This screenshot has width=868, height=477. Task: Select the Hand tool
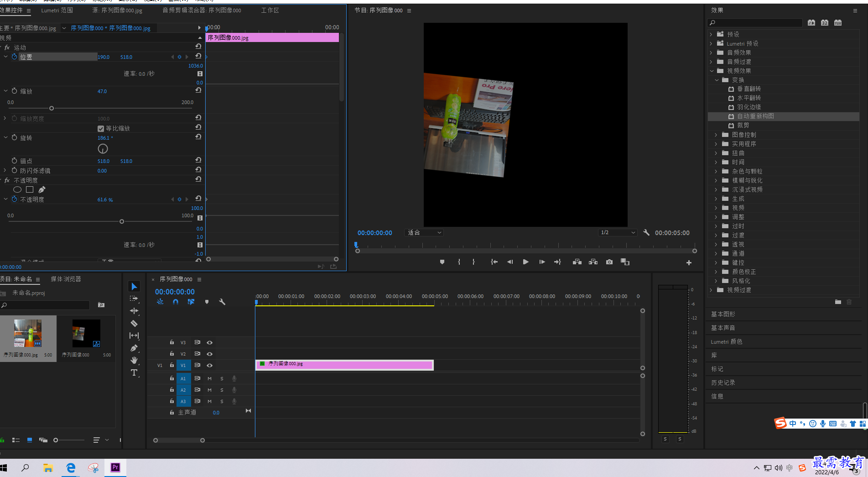pyautogui.click(x=134, y=360)
